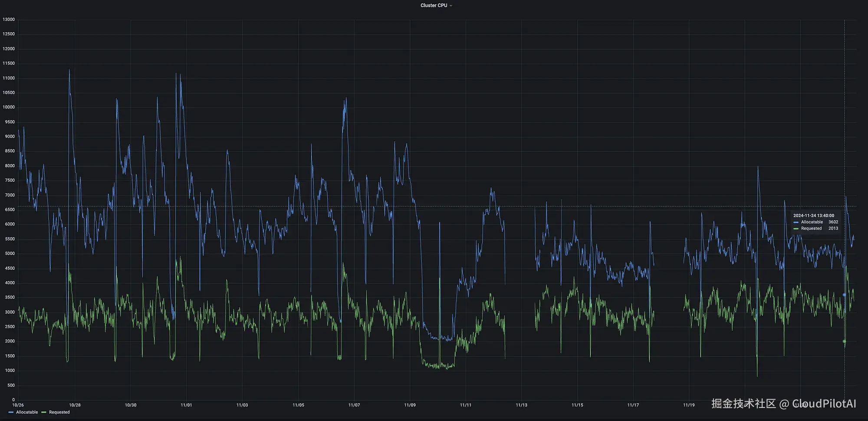Click the 6500 y-axis label
The width and height of the screenshot is (868, 421).
(x=10, y=209)
